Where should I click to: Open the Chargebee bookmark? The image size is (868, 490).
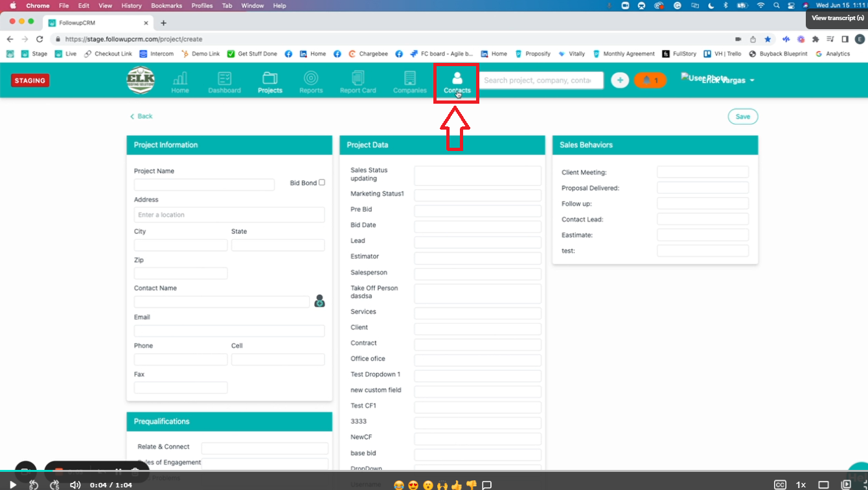click(x=369, y=54)
